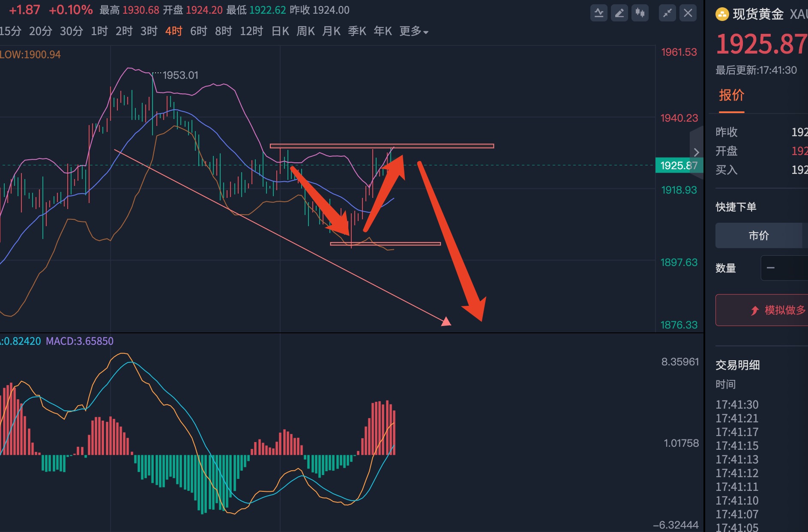Click the 开盘 1924.20 header value

point(193,10)
